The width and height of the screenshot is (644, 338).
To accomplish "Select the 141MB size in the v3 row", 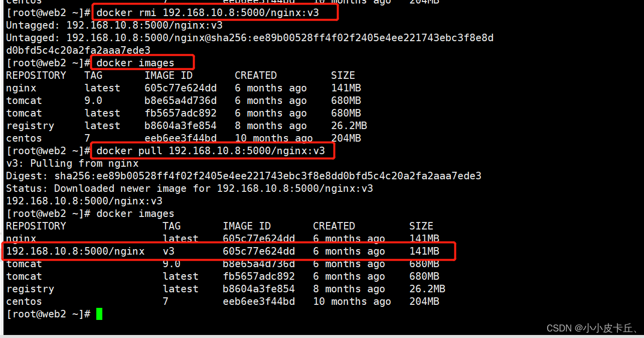I will [424, 251].
